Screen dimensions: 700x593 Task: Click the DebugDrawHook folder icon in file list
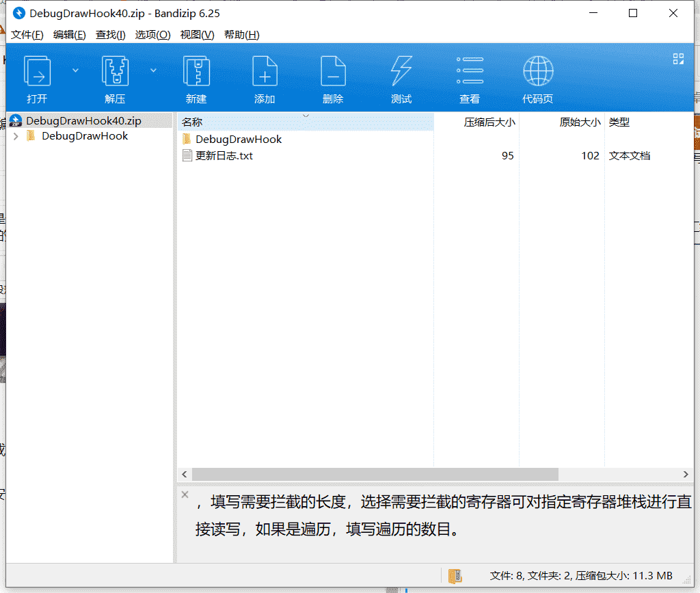[187, 139]
